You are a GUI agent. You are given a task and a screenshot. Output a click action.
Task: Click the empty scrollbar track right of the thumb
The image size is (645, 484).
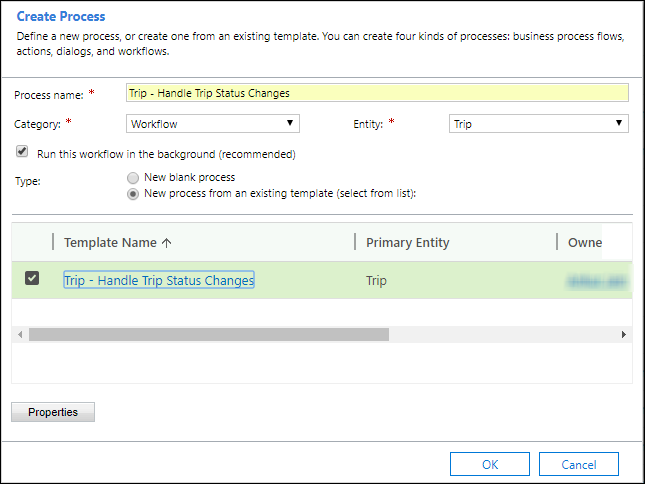(x=500, y=335)
